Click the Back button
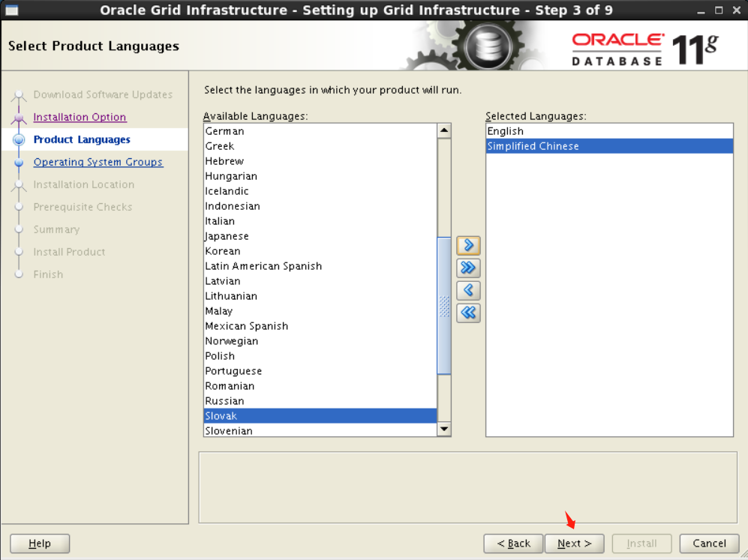 click(513, 544)
